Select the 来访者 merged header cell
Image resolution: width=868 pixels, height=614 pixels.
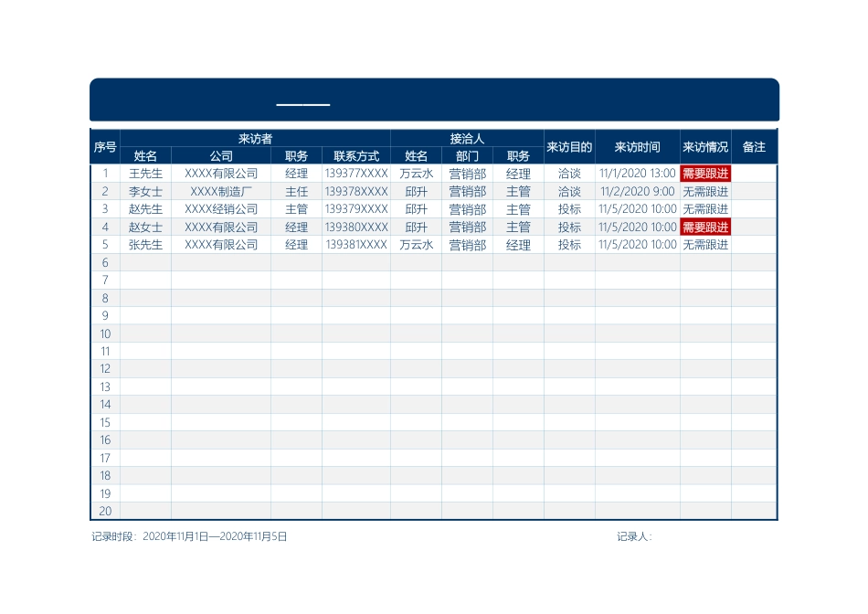[x=255, y=138]
